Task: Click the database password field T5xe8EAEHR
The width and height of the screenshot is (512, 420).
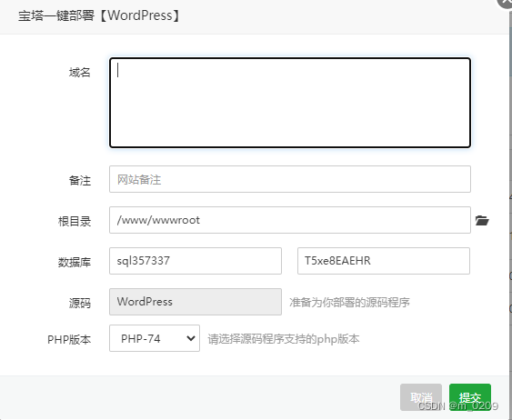Action: click(384, 261)
